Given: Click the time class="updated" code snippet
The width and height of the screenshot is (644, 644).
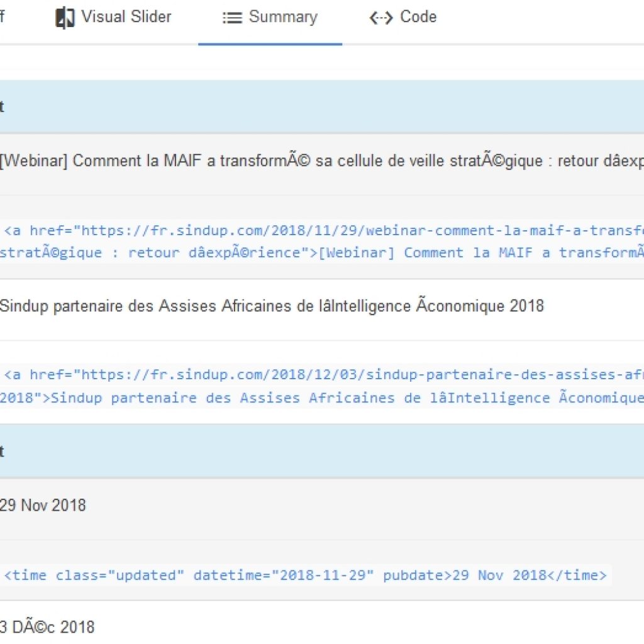Looking at the screenshot, I should click(x=306, y=575).
